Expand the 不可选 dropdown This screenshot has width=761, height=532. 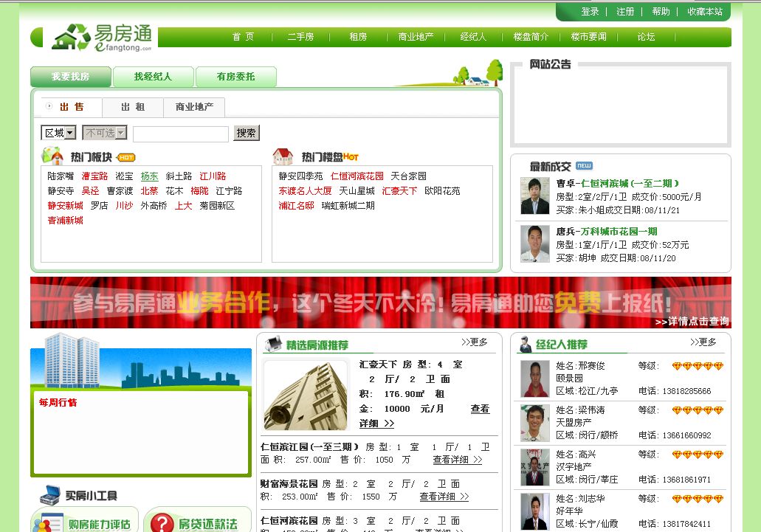104,133
